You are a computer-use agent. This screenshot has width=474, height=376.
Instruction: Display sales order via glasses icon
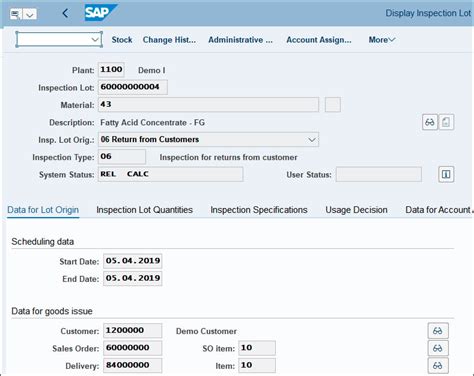pyautogui.click(x=438, y=348)
